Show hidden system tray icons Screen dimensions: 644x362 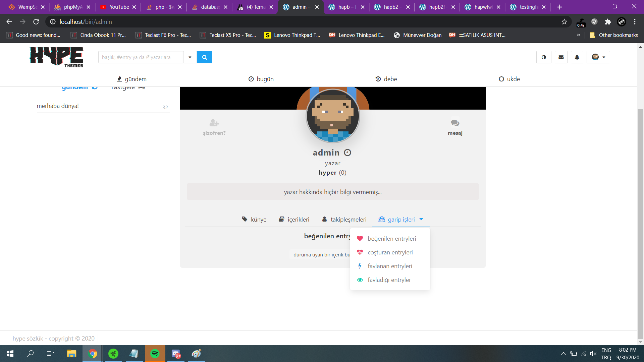point(563,354)
